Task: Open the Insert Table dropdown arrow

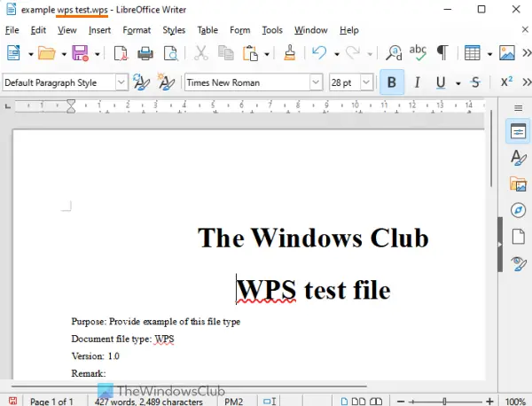Action: [489, 54]
